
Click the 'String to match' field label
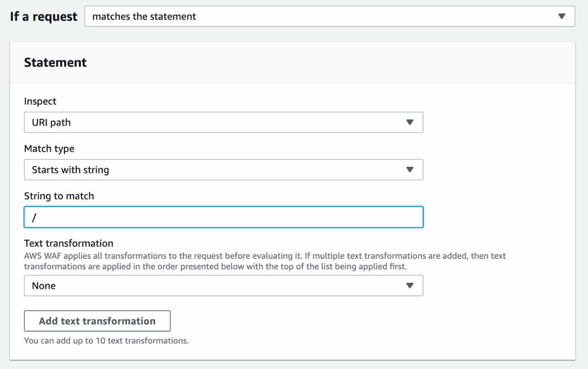(59, 196)
